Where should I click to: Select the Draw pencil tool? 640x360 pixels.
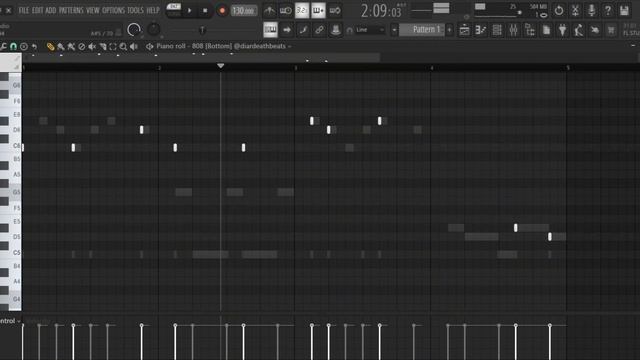(x=50, y=47)
